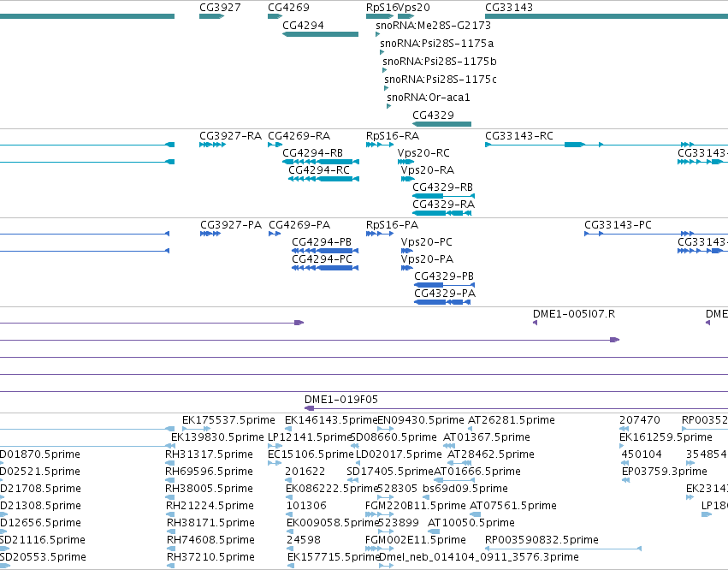Select Dmel_neb_014104_0911_3576.3prime label
This screenshot has height=570, width=728.
(479, 557)
